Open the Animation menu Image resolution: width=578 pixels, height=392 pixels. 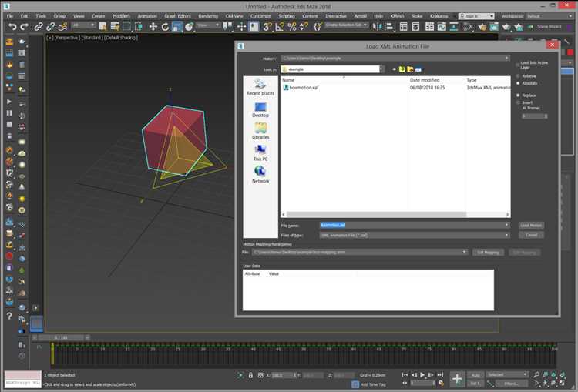147,16
